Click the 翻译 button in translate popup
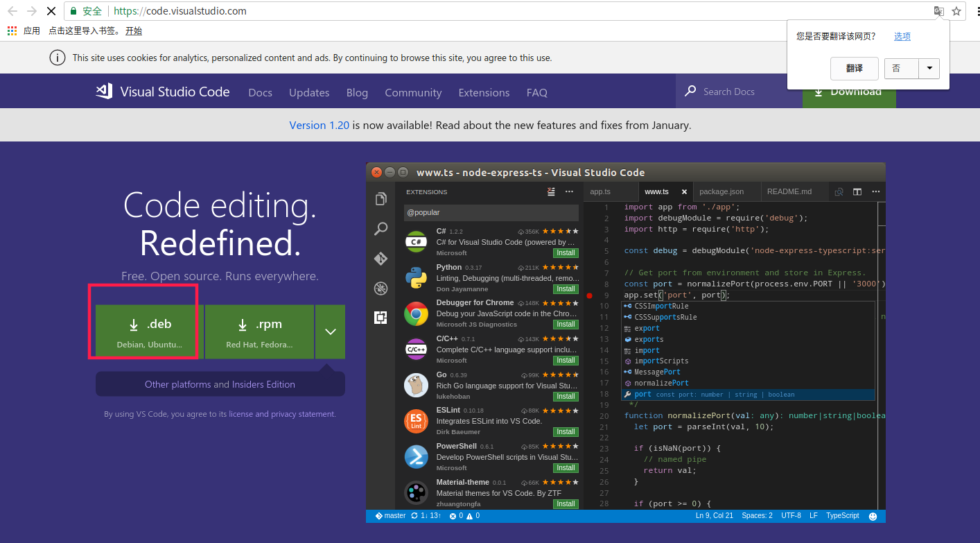The image size is (980, 543). (855, 68)
